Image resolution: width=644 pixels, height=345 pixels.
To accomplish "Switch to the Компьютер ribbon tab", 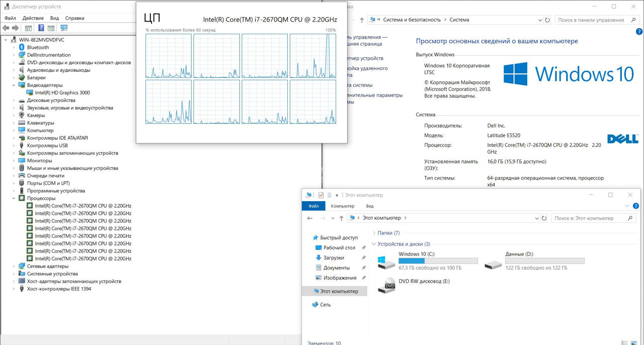I will click(x=342, y=206).
